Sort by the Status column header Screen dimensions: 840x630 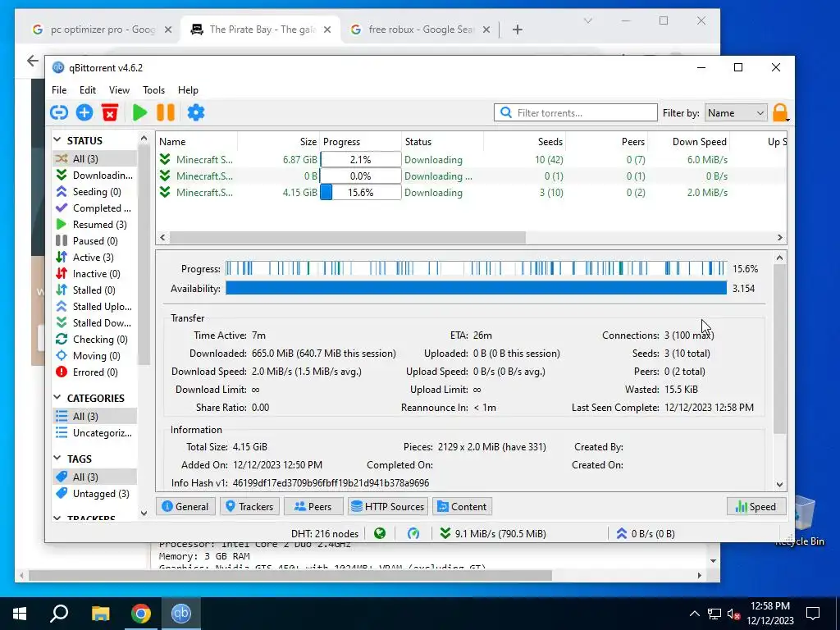[x=442, y=141]
